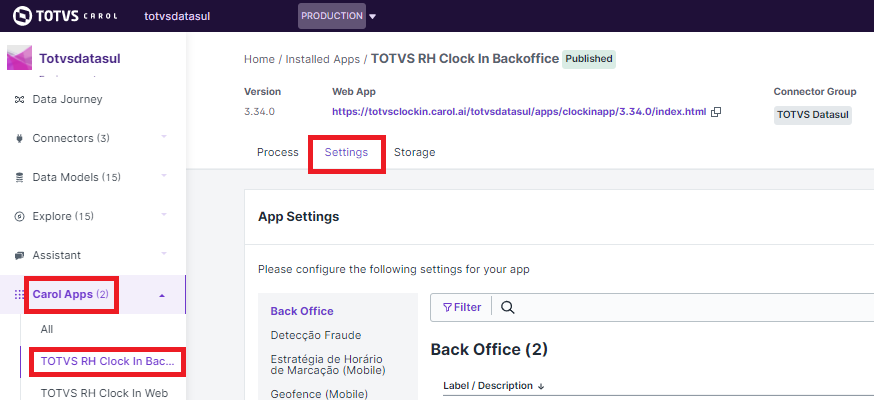This screenshot has height=402, width=874.
Task: Open the Home breadcrumb link
Action: (259, 59)
